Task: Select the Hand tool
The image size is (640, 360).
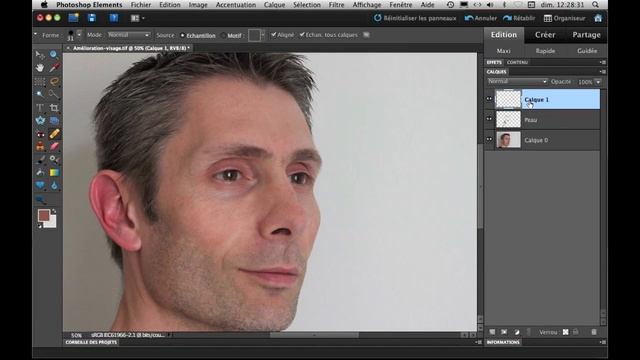Action: [40, 68]
